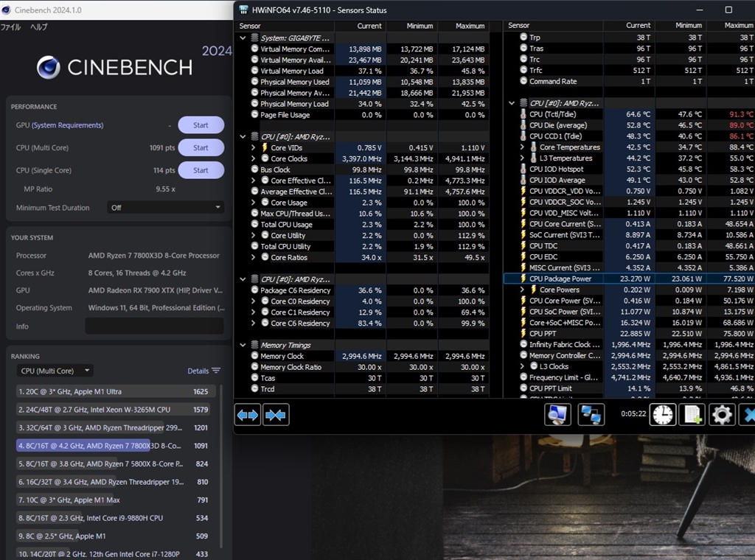Viewport: 755px width, 560px height.
Task: Click the Virtual Memory Load circle icon
Action: pos(254,71)
